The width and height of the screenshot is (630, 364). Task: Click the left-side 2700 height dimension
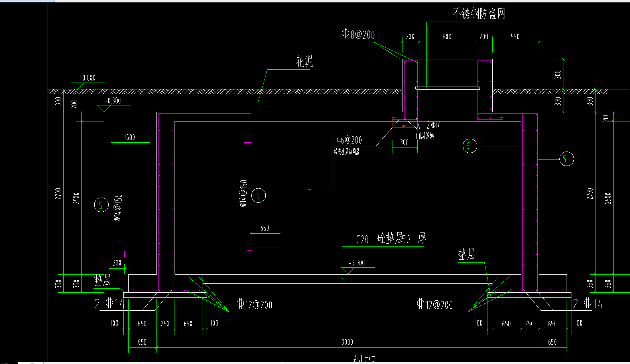tap(59, 194)
